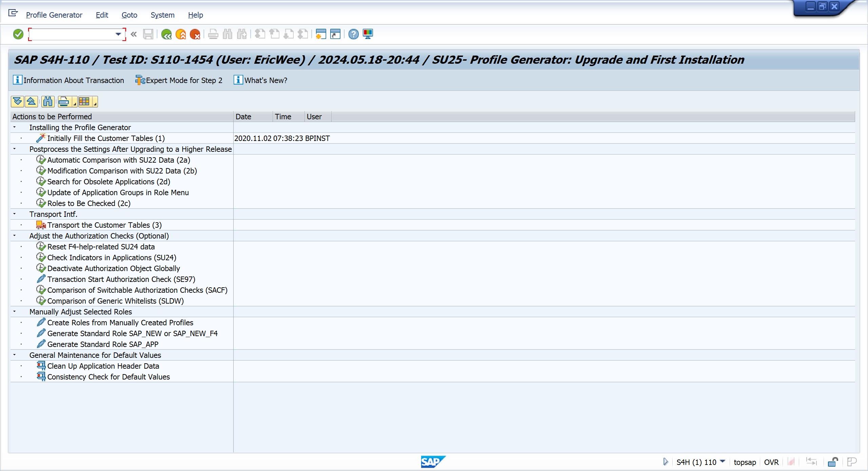Click the orange Exit icon
868x471 pixels.
[x=181, y=34]
